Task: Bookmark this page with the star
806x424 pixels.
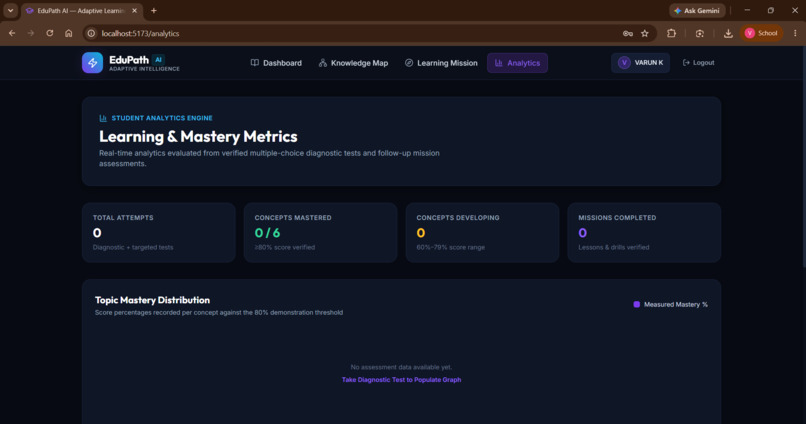Action: tap(645, 33)
